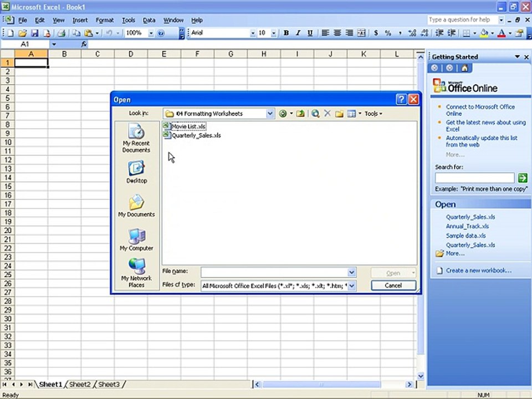Expand the Look in folder dropdown
This screenshot has width=532, height=399.
pos(270,114)
